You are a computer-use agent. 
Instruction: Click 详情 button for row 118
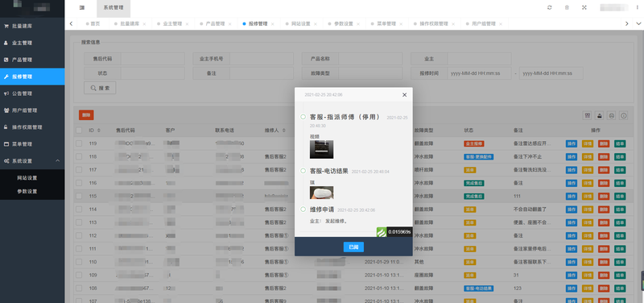click(x=588, y=156)
